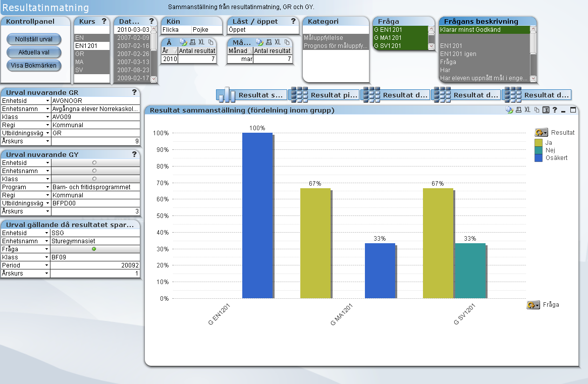Click the Klass indicator in Urval nuvarande GY

[94, 179]
